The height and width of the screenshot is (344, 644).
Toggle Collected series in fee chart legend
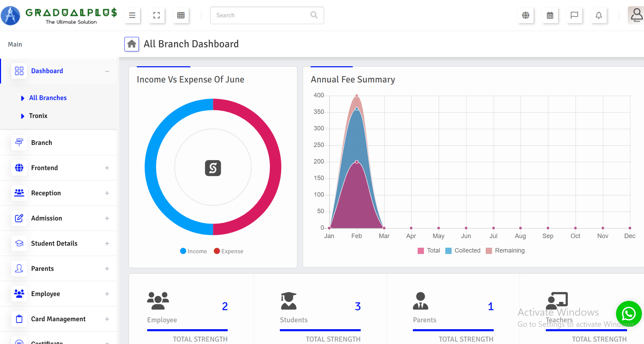(x=463, y=250)
